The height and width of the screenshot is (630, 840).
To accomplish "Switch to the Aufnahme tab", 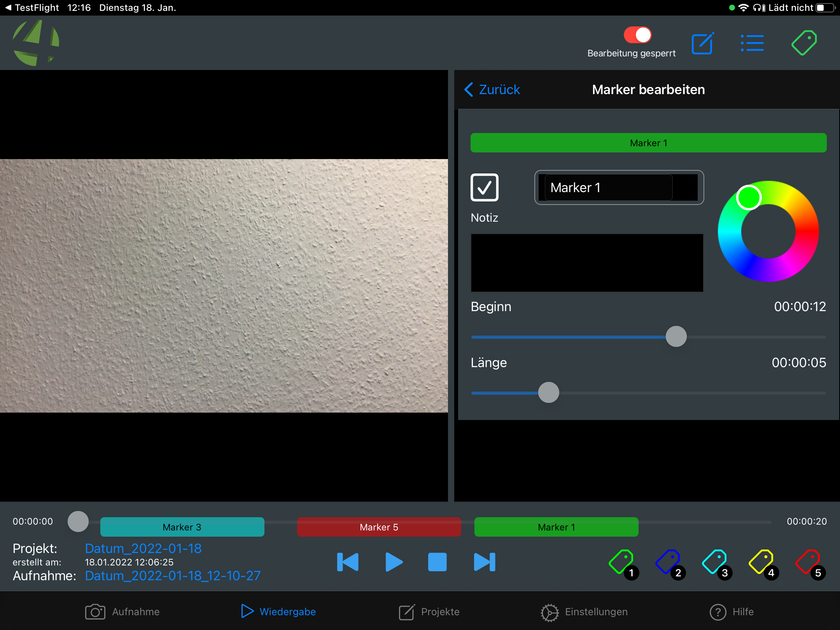I will pos(122,612).
